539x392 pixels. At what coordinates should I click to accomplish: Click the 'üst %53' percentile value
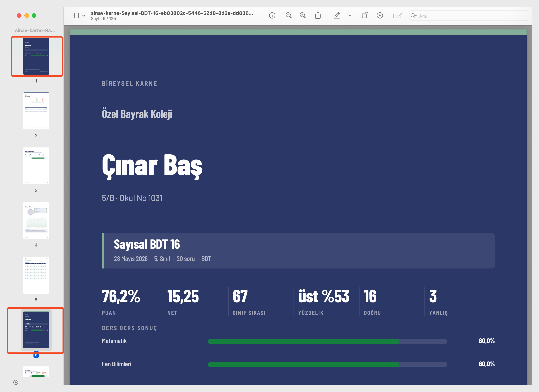[324, 296]
